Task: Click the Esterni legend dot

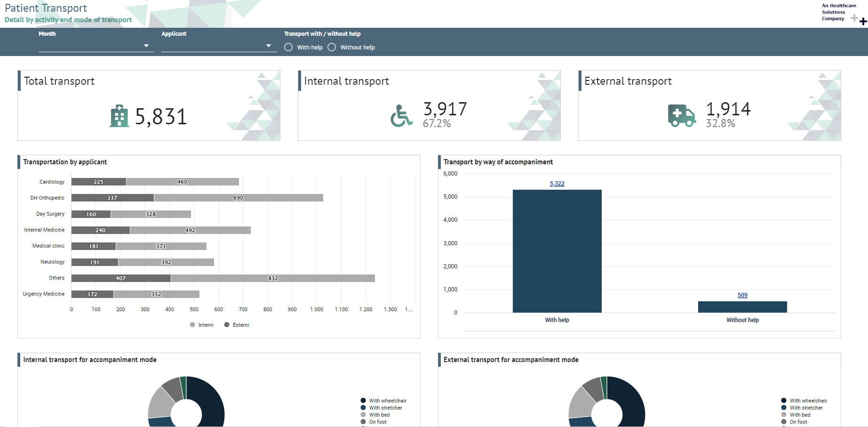Action: pos(227,325)
